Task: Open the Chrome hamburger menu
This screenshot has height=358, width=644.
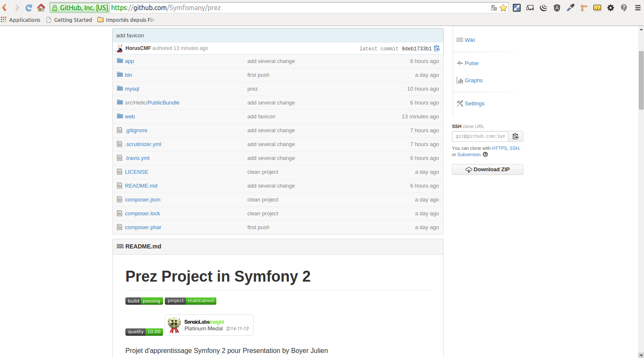Action: pyautogui.click(x=638, y=8)
